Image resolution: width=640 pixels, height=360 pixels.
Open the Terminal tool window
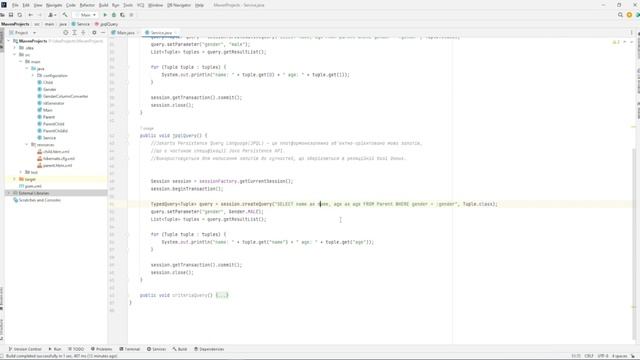pyautogui.click(x=129, y=349)
